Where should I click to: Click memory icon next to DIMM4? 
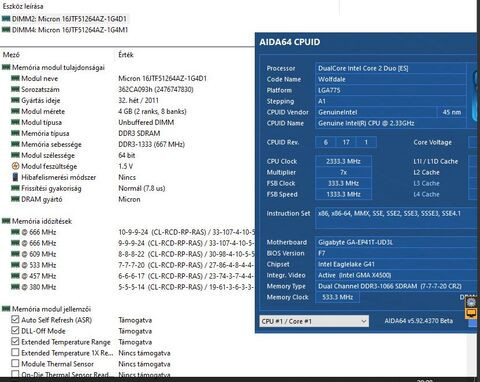coord(6,30)
